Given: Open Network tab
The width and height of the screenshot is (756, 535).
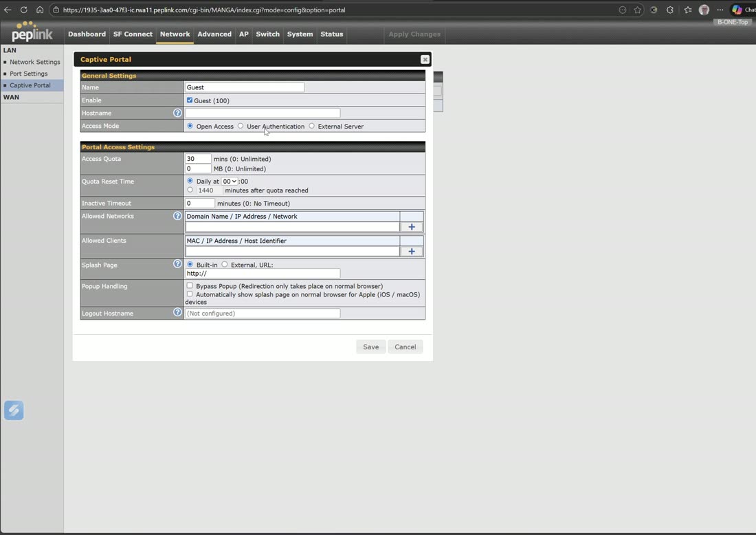Looking at the screenshot, I should [x=175, y=34].
